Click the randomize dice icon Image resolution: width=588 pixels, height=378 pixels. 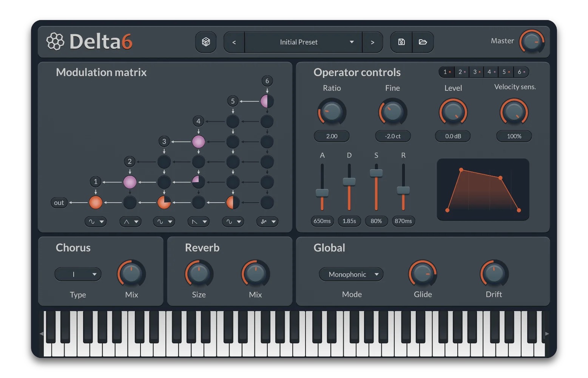pyautogui.click(x=206, y=42)
